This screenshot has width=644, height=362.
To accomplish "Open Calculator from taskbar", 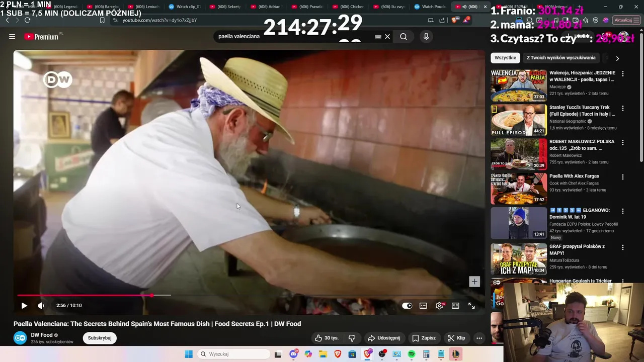I will coord(426,354).
